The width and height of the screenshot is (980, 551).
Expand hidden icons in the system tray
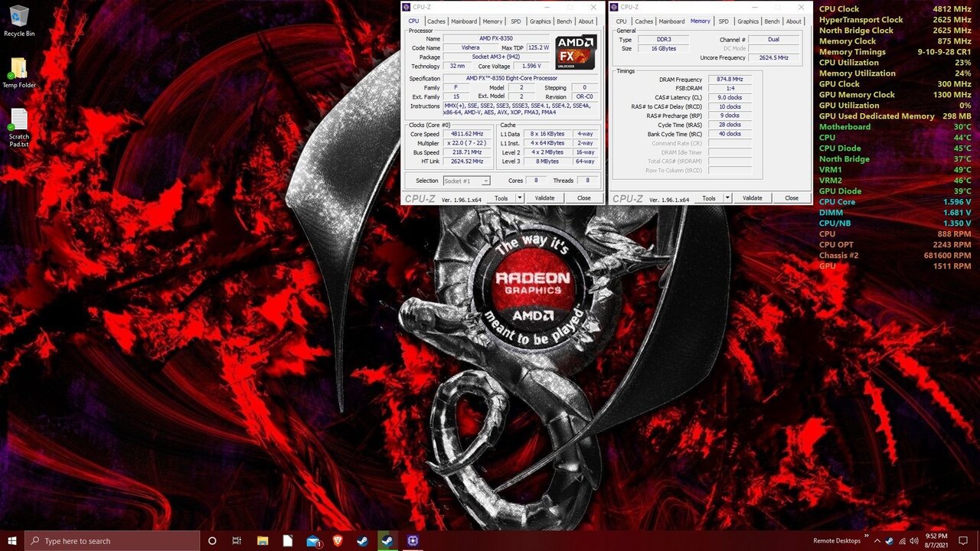coord(877,541)
